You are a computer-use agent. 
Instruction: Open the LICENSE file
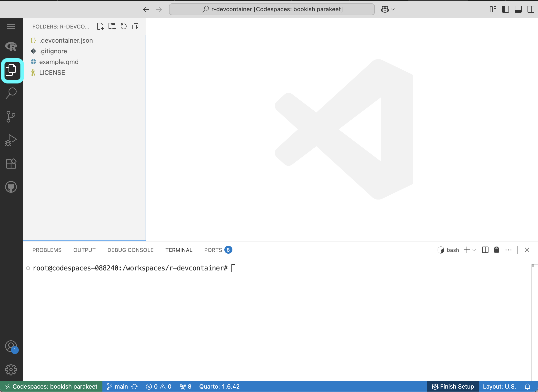click(x=84, y=73)
